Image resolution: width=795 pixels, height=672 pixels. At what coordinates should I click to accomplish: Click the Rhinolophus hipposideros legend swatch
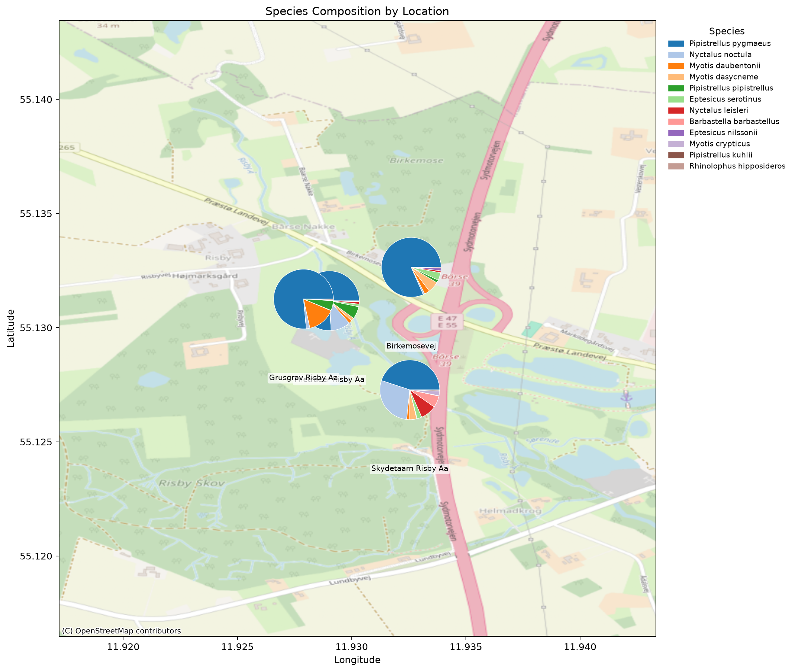point(676,166)
